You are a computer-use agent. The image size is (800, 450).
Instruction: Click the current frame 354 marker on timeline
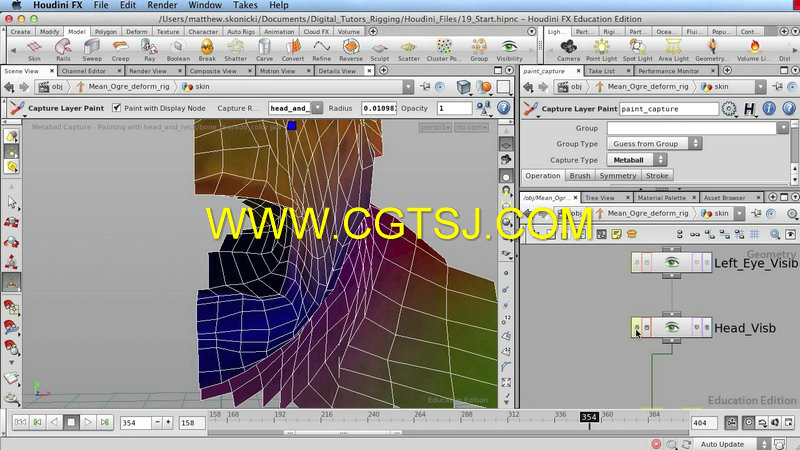[x=589, y=417]
